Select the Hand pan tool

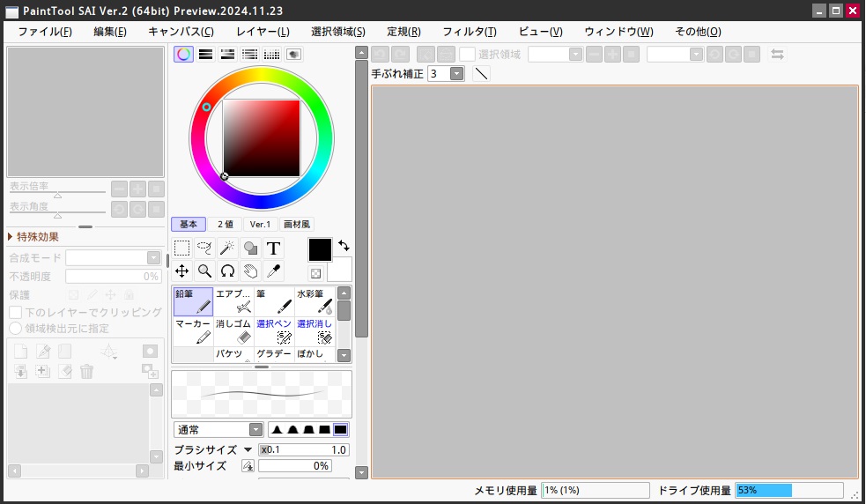[x=250, y=271]
